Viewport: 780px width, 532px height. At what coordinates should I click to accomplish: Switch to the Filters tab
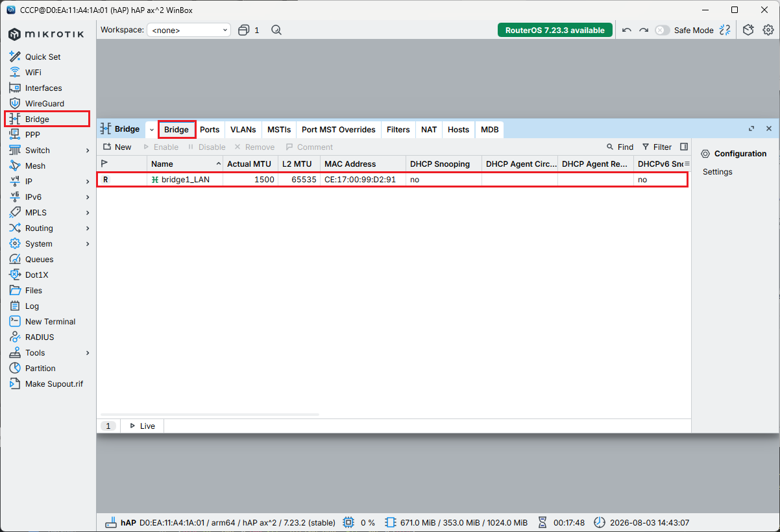pos(398,130)
